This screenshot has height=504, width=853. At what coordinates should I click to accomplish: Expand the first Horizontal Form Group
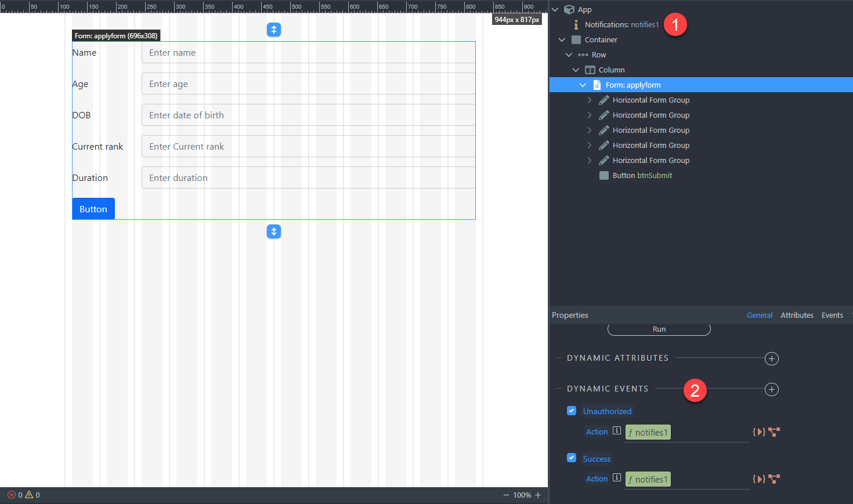click(590, 100)
